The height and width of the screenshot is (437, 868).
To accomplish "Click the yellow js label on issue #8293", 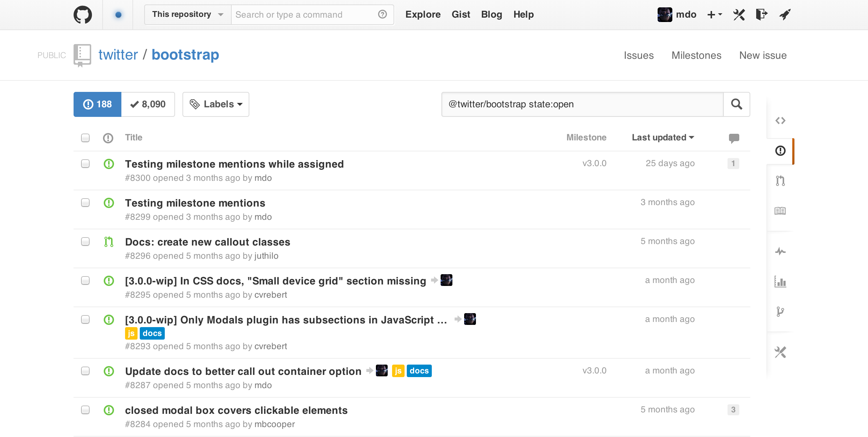I will coord(131,333).
